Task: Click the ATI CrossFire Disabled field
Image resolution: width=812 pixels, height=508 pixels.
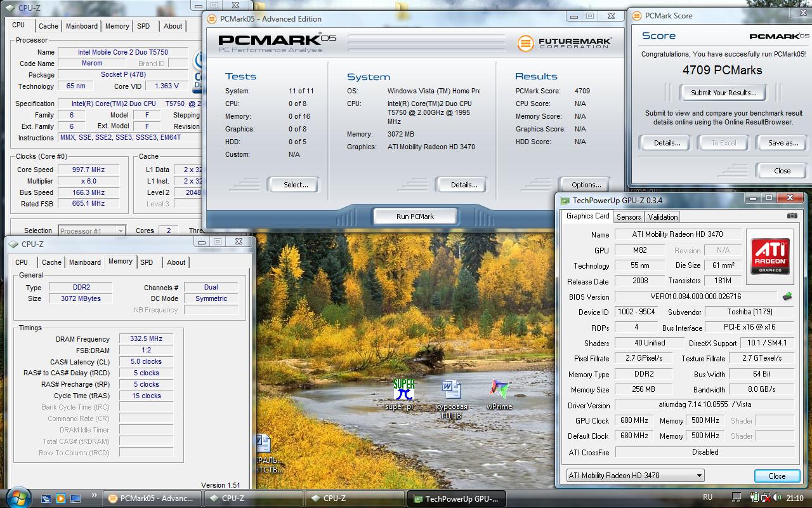Action: [x=705, y=452]
